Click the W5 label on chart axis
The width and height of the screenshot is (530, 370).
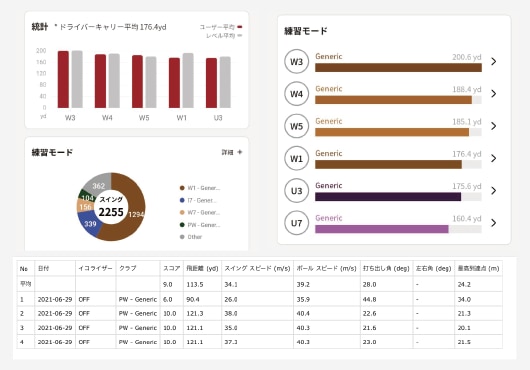[x=144, y=118]
